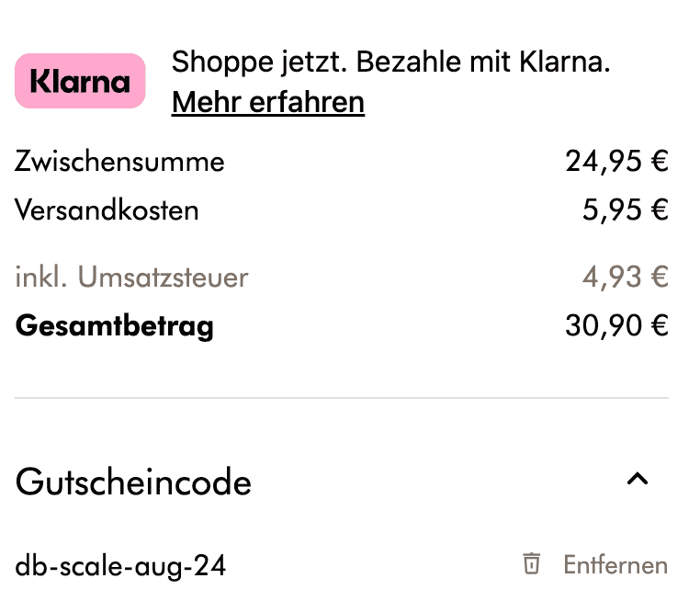Click the total amount 30,90 €
Image resolution: width=700 pixels, height=601 pixels.
pos(617,325)
